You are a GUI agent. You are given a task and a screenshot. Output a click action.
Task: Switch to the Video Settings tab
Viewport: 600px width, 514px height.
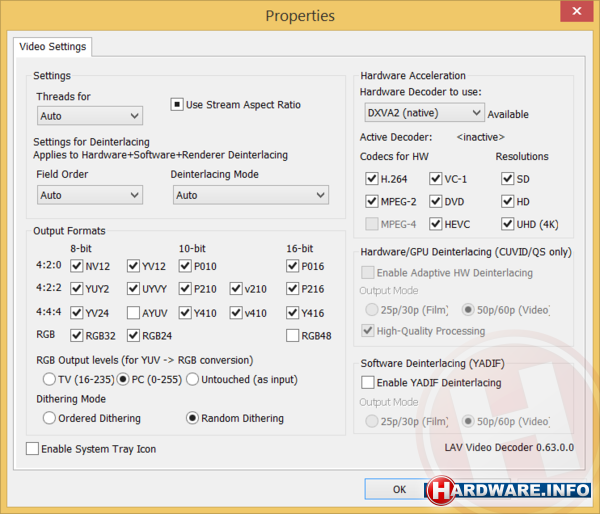click(52, 46)
